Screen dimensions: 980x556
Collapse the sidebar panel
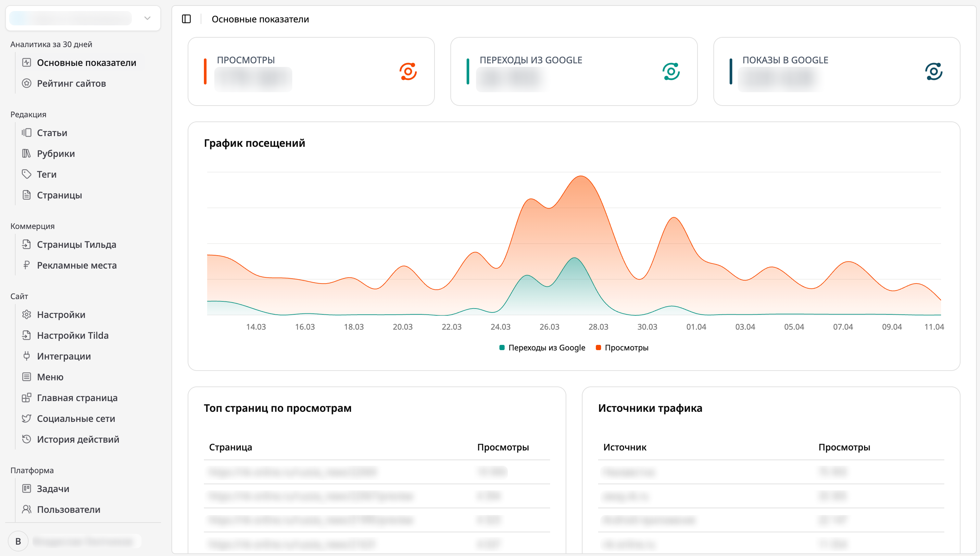187,19
